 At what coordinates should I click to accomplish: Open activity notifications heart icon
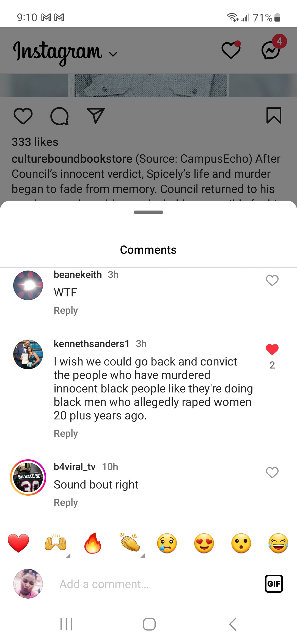231,50
